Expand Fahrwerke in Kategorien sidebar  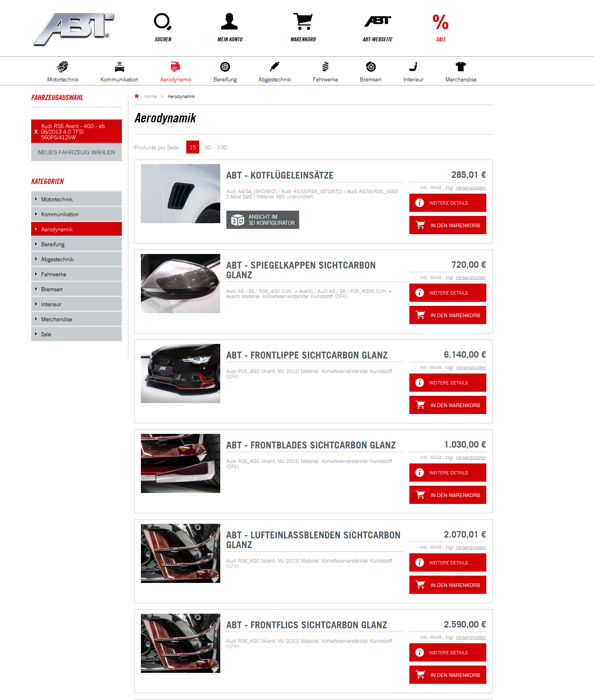[77, 274]
